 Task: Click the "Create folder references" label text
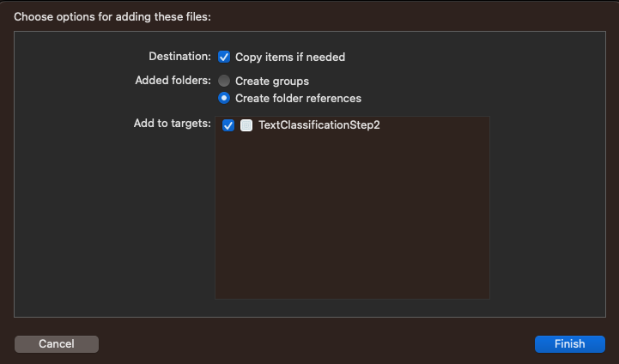coord(298,98)
